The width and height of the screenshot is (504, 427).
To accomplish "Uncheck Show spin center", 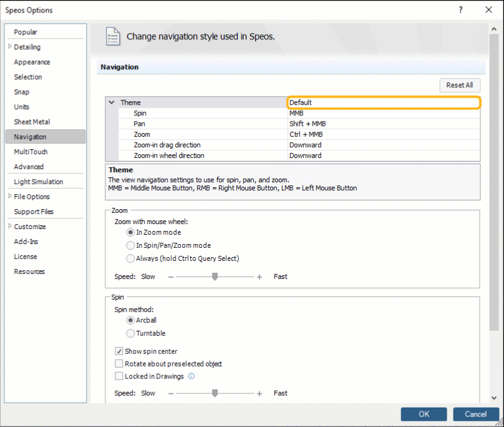I will [119, 351].
